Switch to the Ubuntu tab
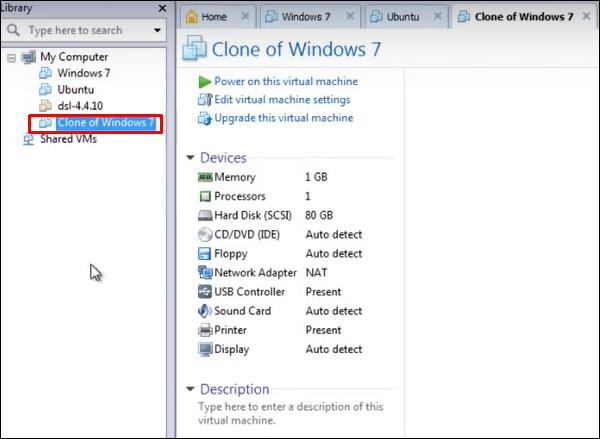600x439 pixels. coord(403,17)
